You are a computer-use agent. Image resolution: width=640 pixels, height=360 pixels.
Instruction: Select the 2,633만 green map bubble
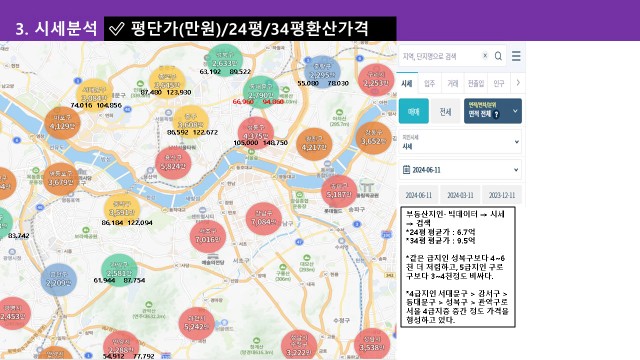[224, 61]
